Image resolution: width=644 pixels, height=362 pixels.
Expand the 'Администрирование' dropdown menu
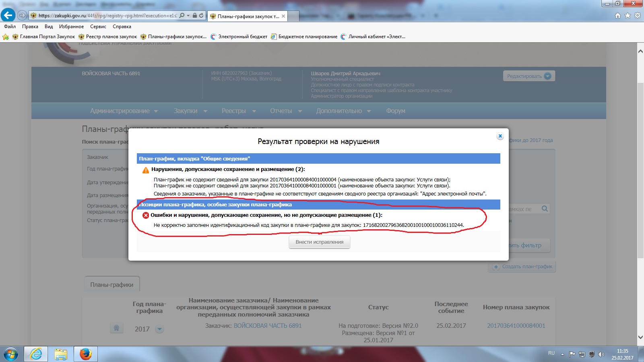(124, 111)
